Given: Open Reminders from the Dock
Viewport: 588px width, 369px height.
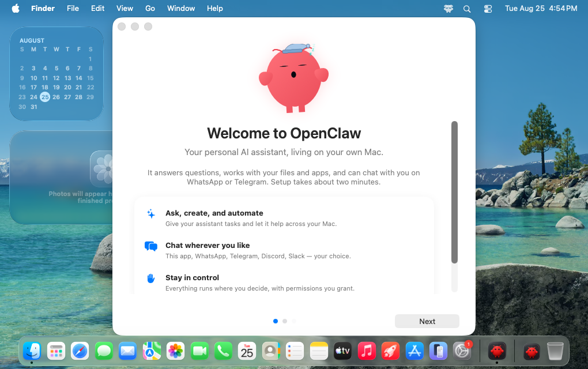Looking at the screenshot, I should (295, 351).
